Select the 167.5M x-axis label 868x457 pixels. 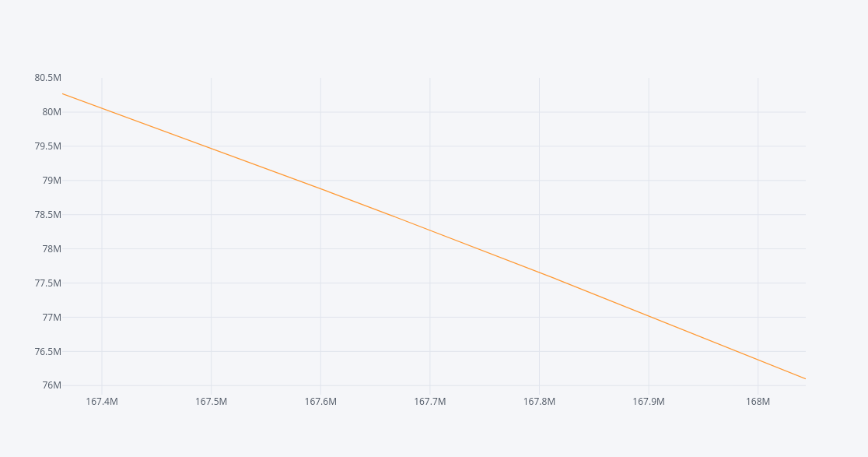coord(211,402)
